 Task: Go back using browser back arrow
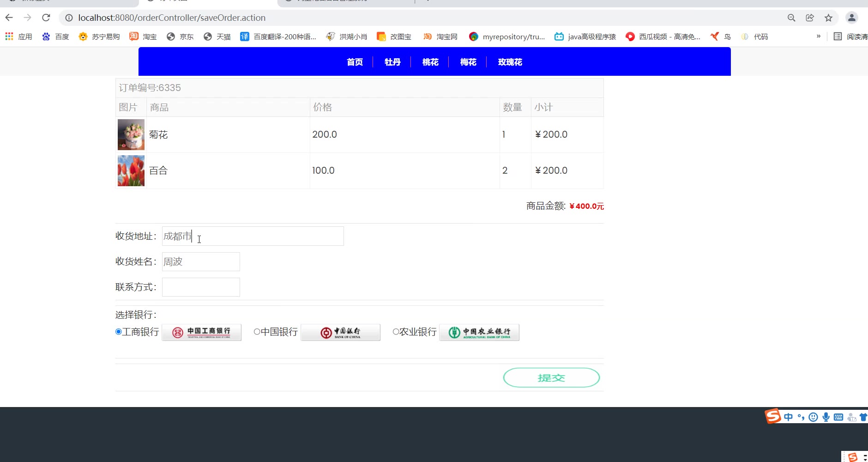[x=9, y=18]
